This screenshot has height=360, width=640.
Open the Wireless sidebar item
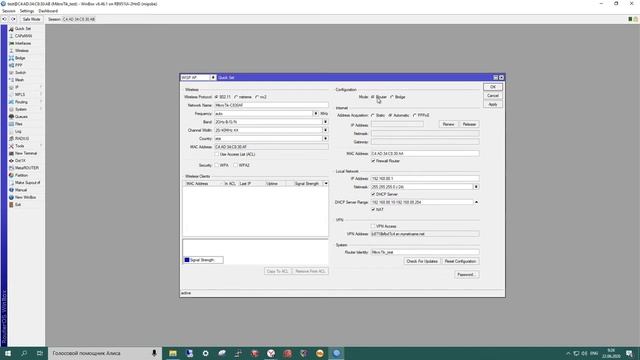click(22, 51)
